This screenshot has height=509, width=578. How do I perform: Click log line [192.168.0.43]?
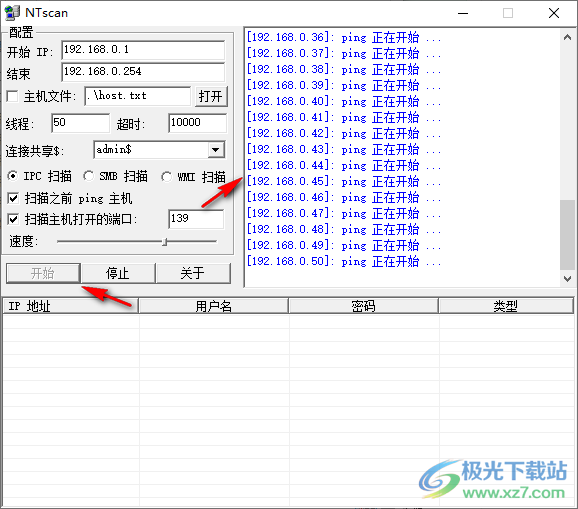coord(344,150)
